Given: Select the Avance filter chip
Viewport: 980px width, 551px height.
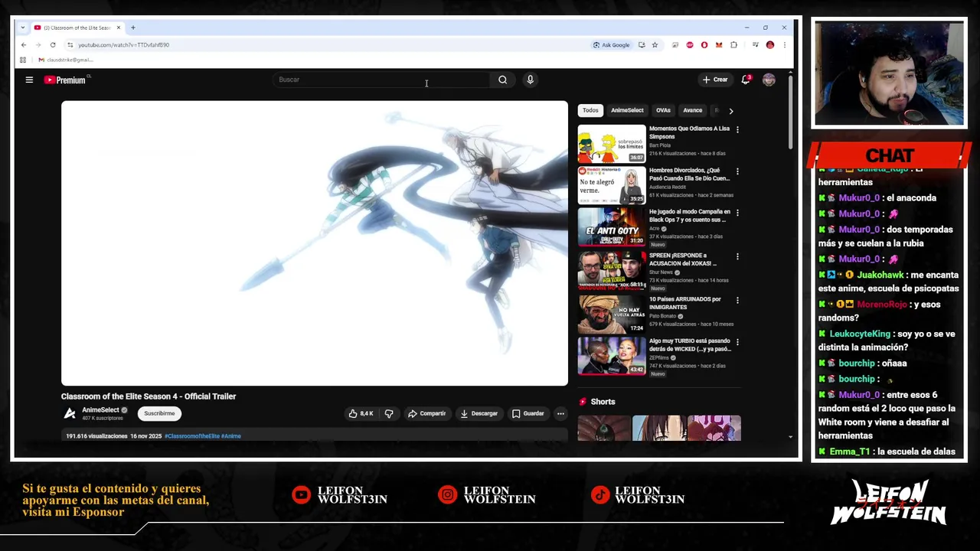Looking at the screenshot, I should (692, 110).
